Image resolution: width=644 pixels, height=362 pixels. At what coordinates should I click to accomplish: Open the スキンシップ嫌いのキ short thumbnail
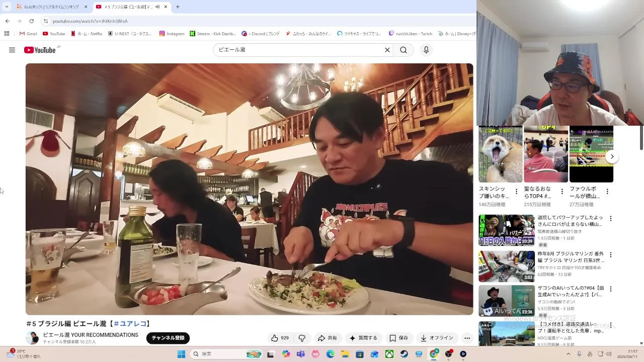coord(501,154)
